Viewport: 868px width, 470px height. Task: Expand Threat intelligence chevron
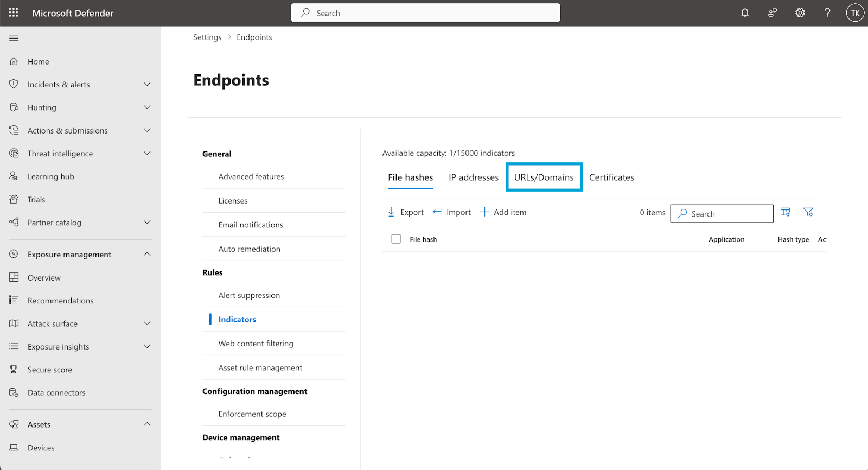coord(147,153)
